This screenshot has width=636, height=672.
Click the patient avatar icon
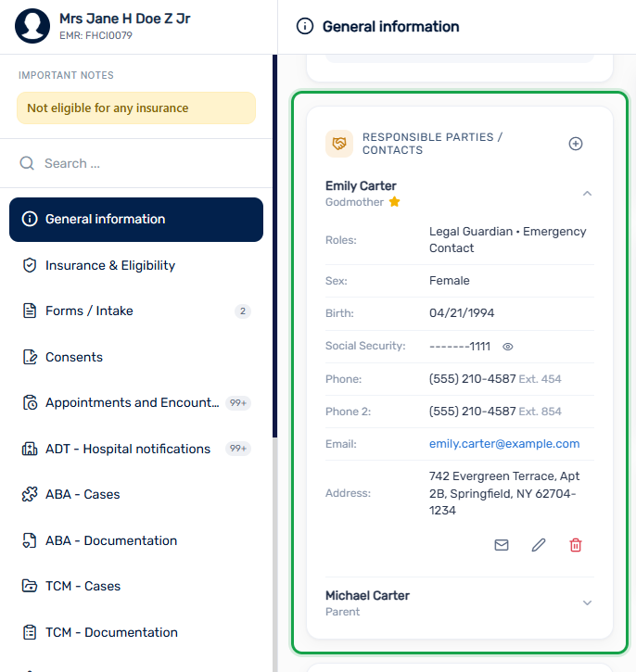pyautogui.click(x=32, y=26)
